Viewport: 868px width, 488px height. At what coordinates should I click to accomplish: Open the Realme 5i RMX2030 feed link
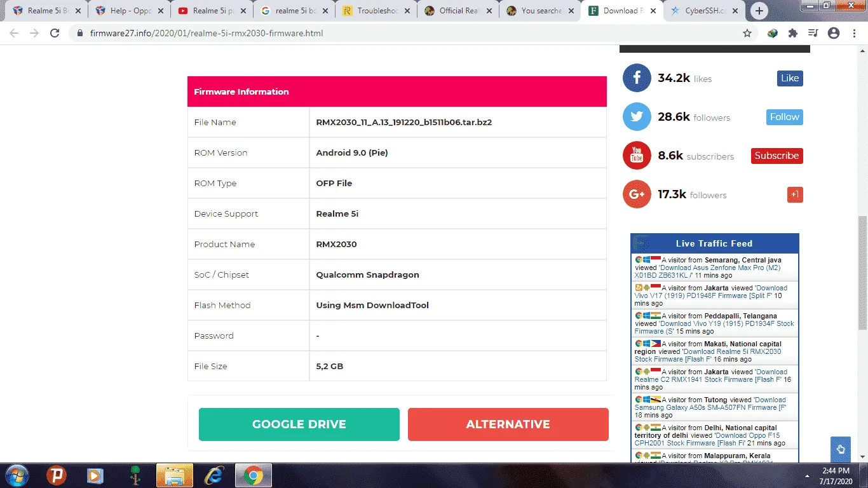(709, 355)
